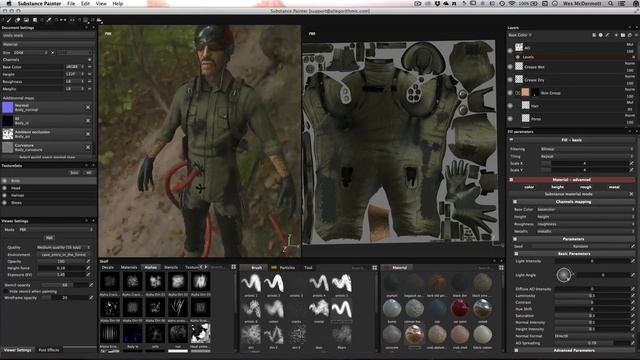Close Substance material mode with the X
640x360 pixels.
(631, 194)
